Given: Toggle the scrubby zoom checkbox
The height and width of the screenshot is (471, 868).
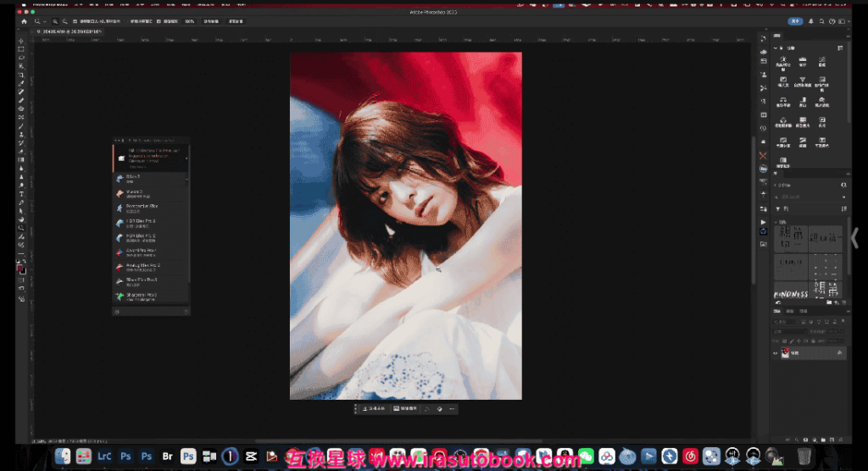Looking at the screenshot, I should point(159,21).
